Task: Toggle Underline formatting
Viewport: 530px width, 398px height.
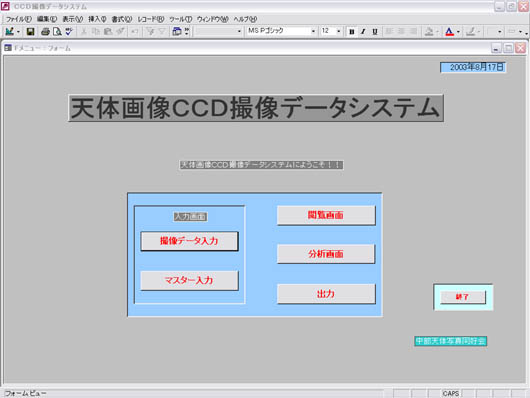Action: (375, 31)
